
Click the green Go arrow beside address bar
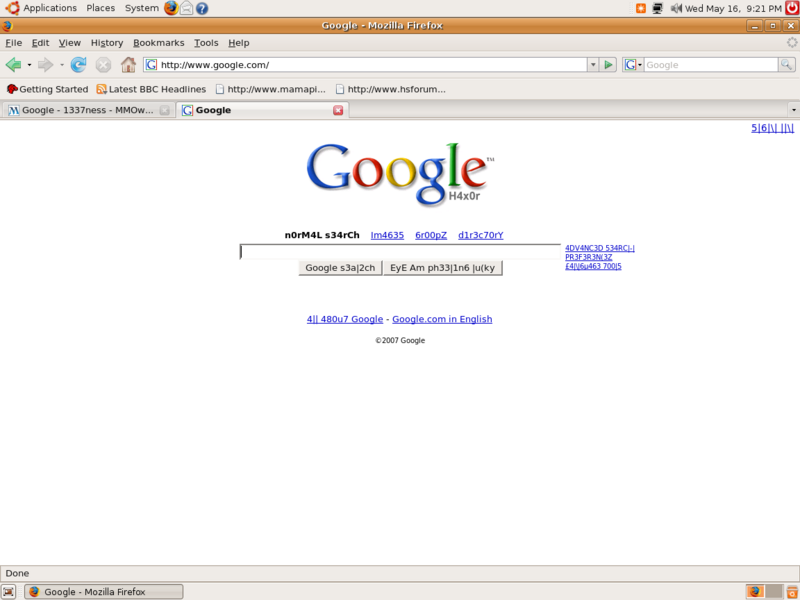pyautogui.click(x=608, y=65)
